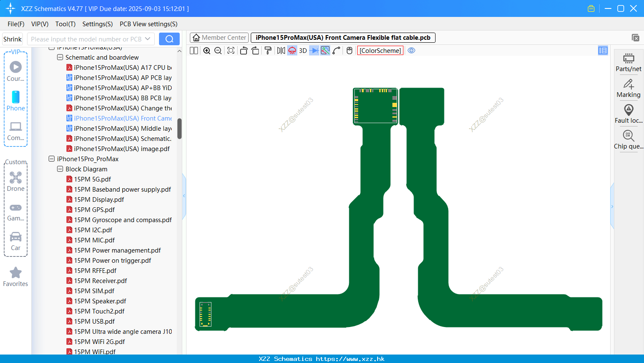Select the Drone category
644x363 pixels.
pyautogui.click(x=16, y=182)
